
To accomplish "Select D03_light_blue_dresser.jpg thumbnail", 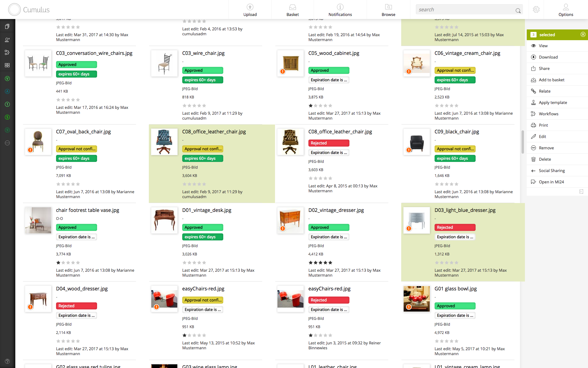I will tap(417, 220).
